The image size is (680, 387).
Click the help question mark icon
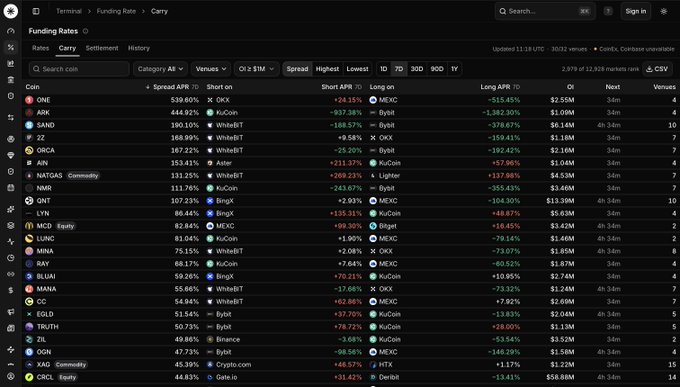pyautogui.click(x=608, y=11)
